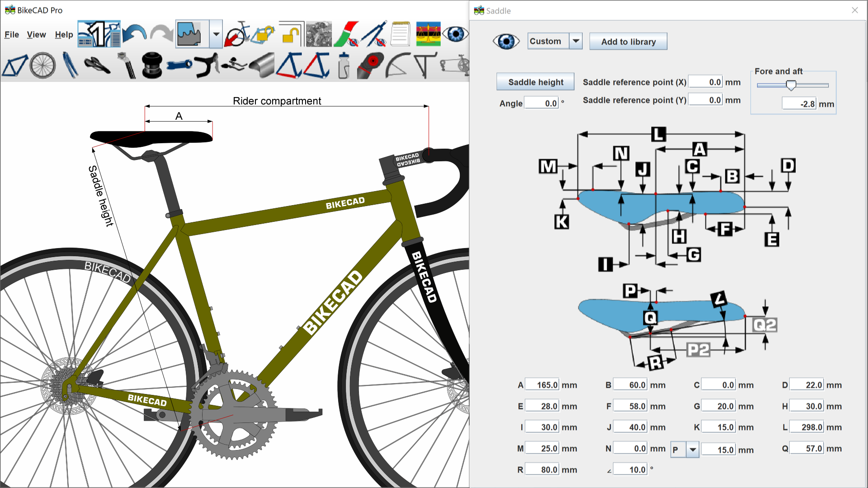Edit dimension G value 20.0
The image size is (868, 488).
pos(719,406)
